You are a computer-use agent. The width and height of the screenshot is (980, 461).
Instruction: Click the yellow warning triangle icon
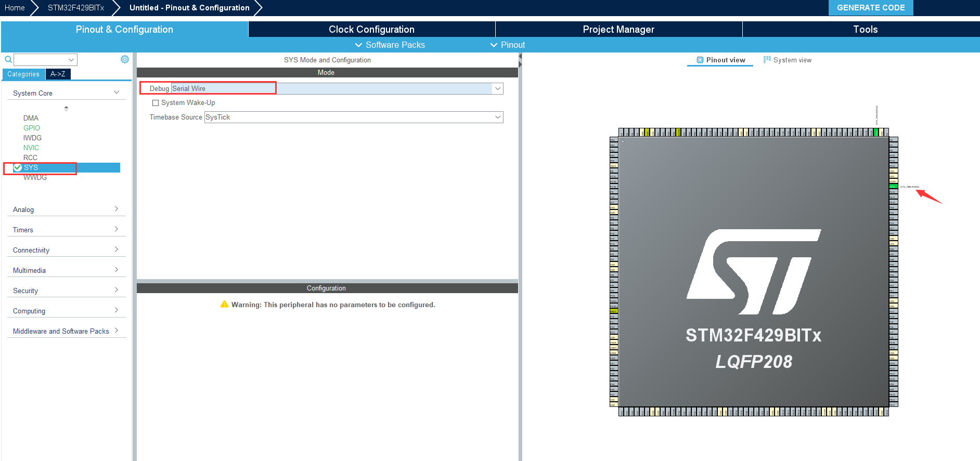pos(225,304)
